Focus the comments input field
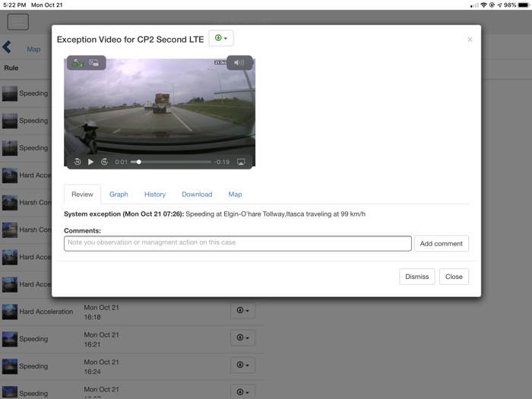532x399 pixels. click(237, 243)
